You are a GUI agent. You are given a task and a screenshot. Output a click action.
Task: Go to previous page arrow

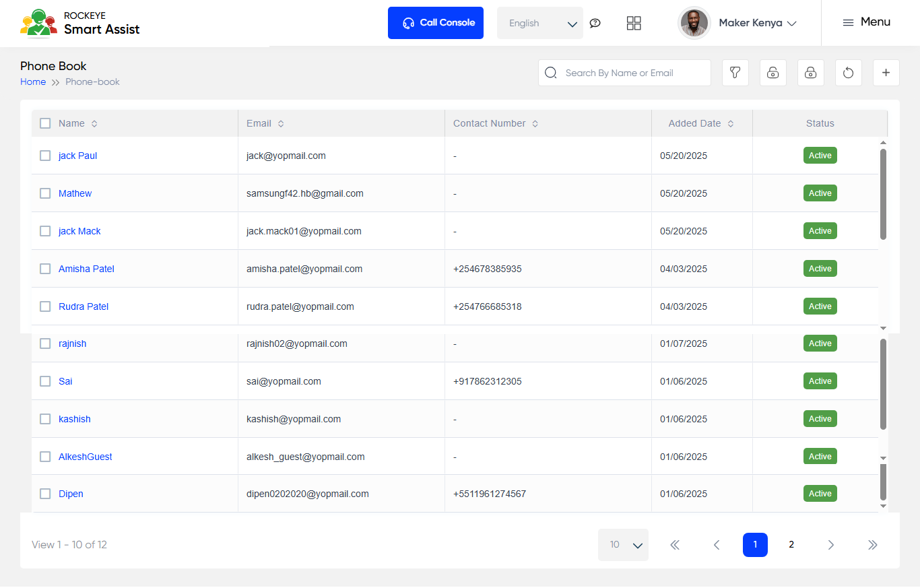click(717, 545)
